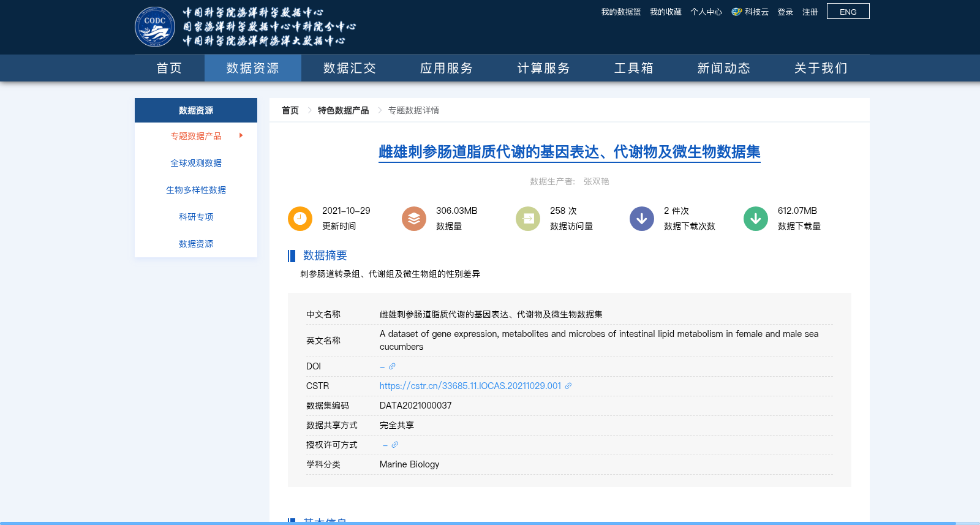Click the 科技云 cloud icon
The height and width of the screenshot is (525, 980).
click(x=737, y=12)
